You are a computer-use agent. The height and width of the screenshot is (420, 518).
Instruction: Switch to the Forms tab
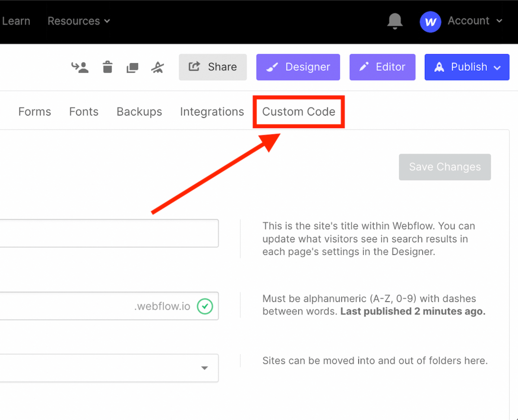click(35, 112)
